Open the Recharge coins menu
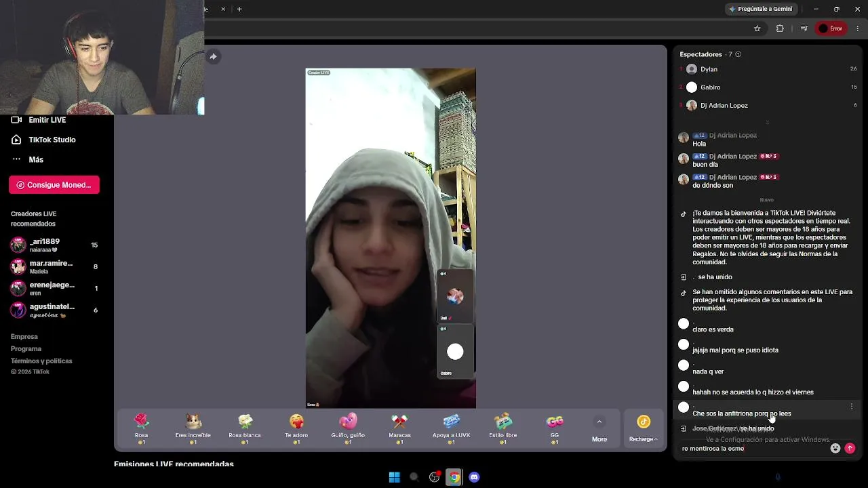The height and width of the screenshot is (488, 868). pos(644,429)
